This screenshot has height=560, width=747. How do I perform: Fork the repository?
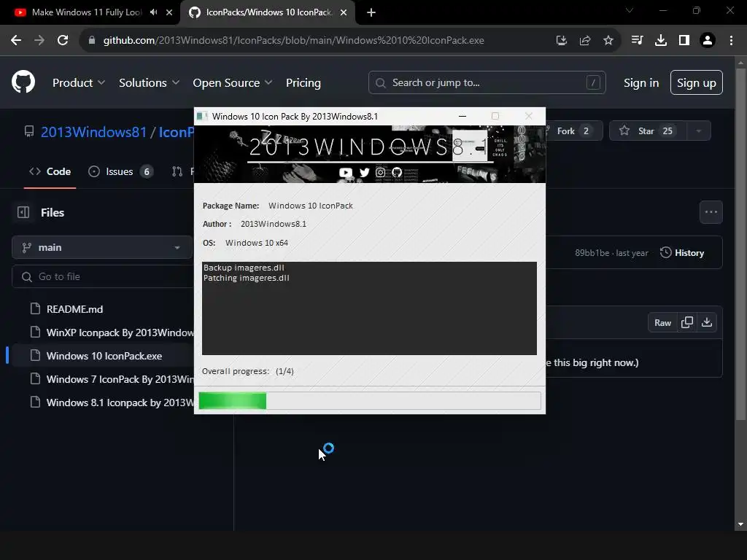573,131
